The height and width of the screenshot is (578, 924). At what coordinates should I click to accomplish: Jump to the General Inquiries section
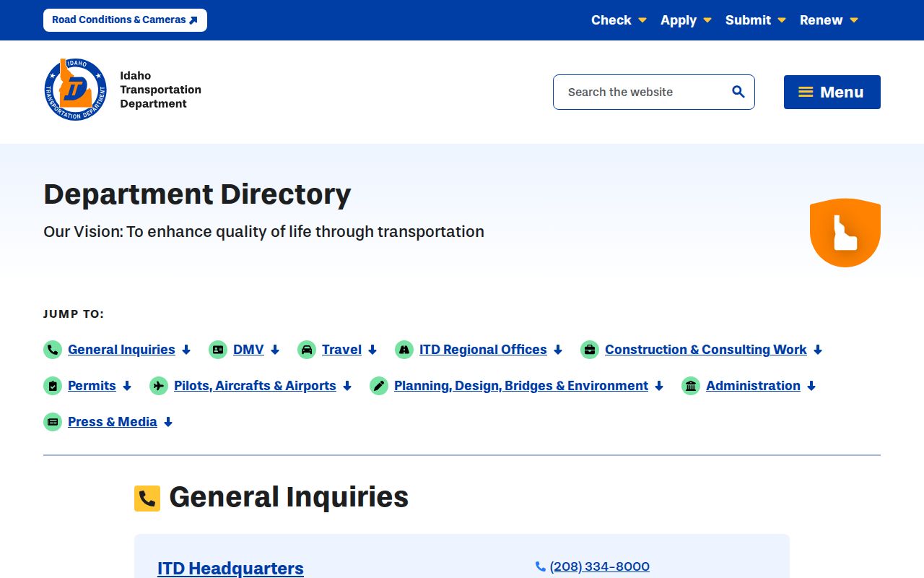pyautogui.click(x=121, y=350)
